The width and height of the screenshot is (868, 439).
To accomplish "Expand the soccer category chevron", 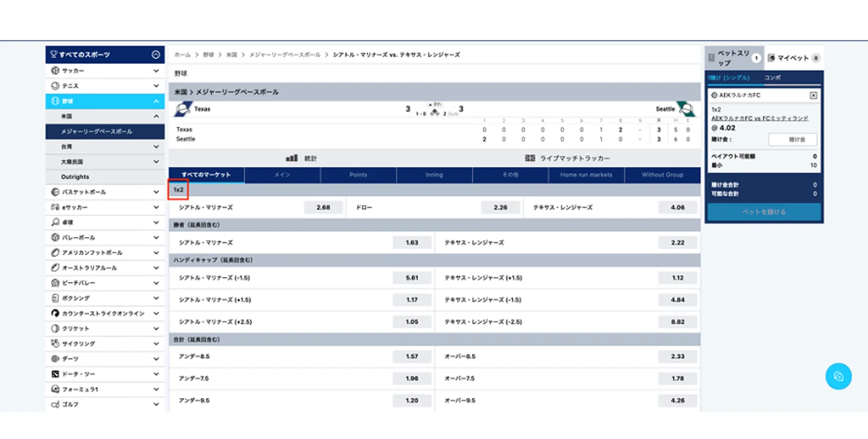I will [x=156, y=71].
